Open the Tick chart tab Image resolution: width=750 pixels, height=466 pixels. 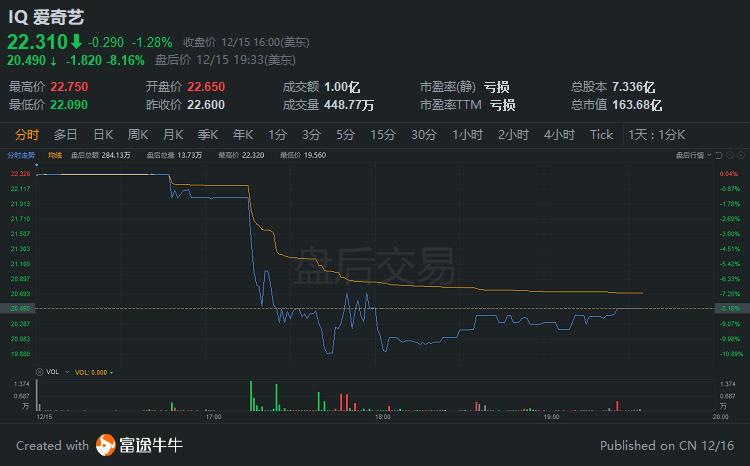(x=601, y=135)
